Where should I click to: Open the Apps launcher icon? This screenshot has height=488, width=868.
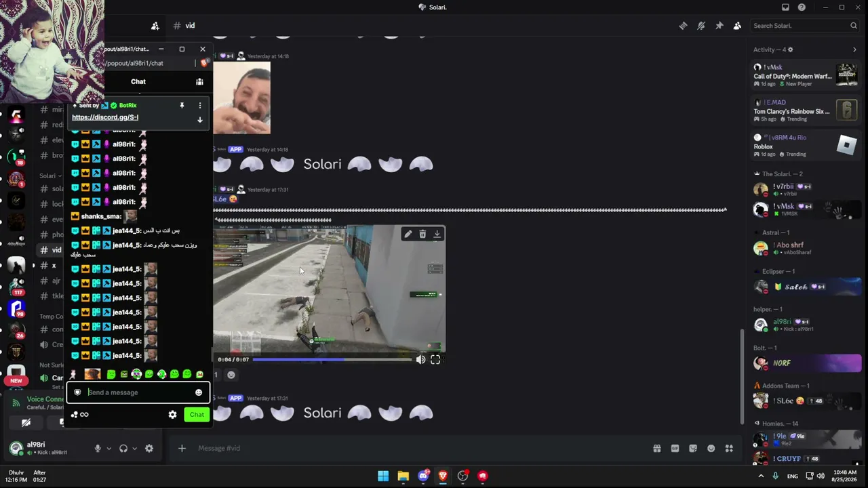tap(729, 448)
